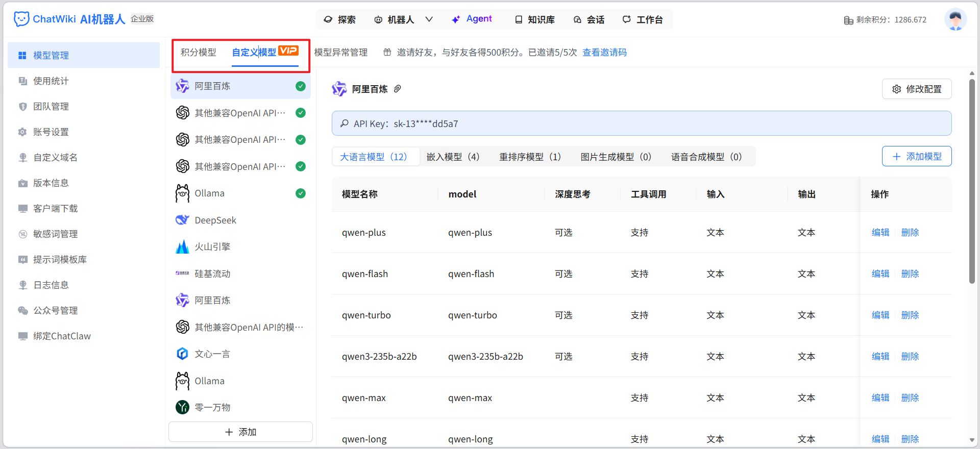Open 团队管理 in the sidebar
Image resolution: width=980 pixels, height=449 pixels.
[x=84, y=106]
